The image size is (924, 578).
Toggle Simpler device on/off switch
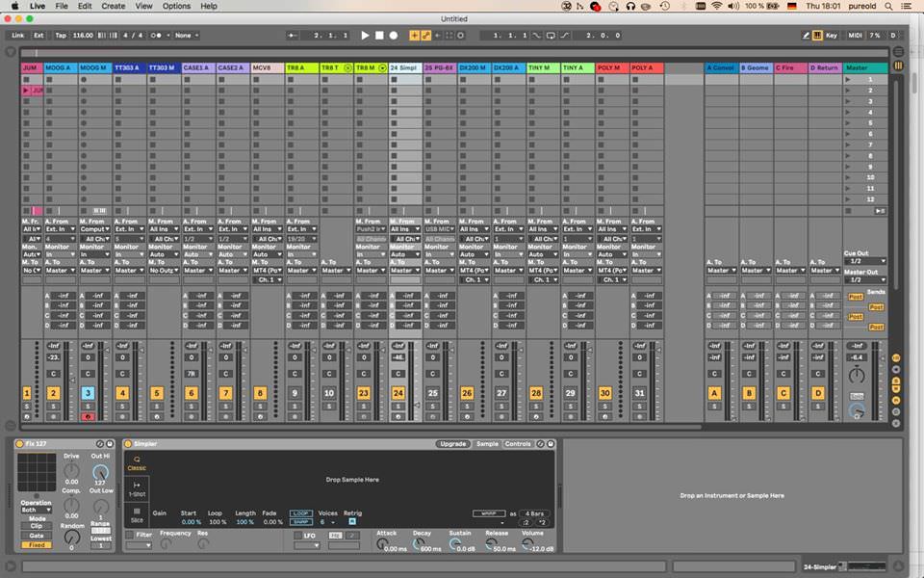[128, 443]
